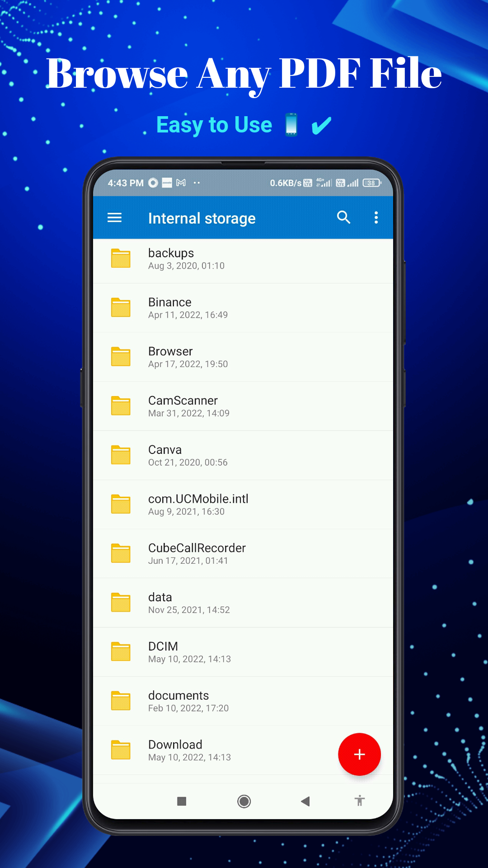Open the hamburger navigation menu
The image size is (488, 868).
tap(114, 218)
